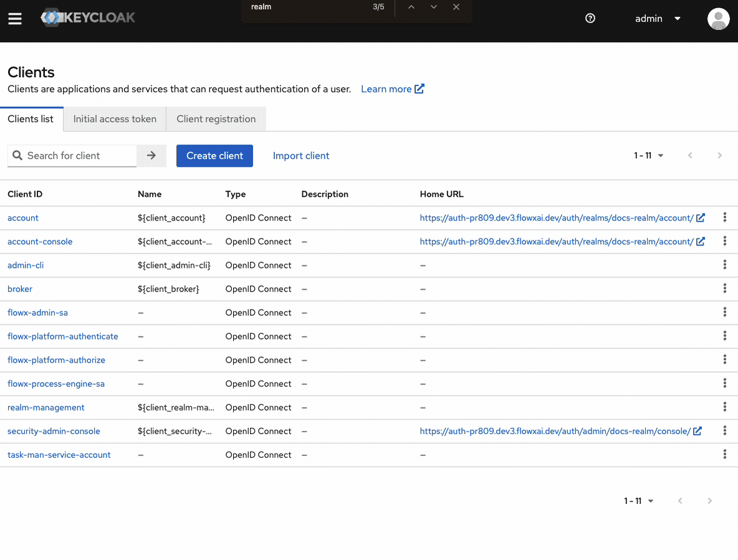The height and width of the screenshot is (560, 738).
Task: Expand top 1 - 11 per-page dropdown
Action: [649, 155]
